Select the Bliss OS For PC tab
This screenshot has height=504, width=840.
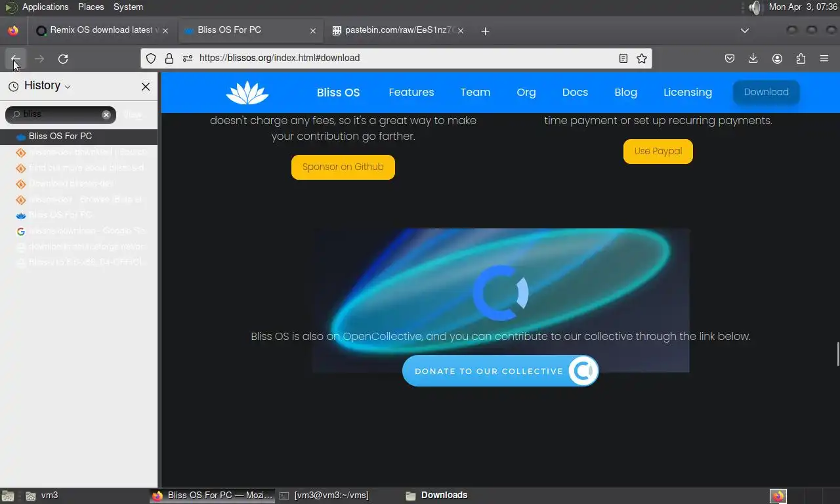(x=249, y=30)
